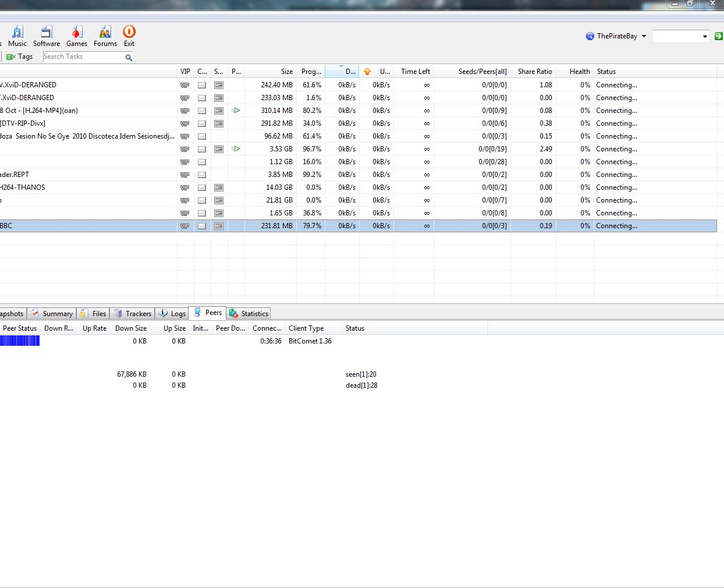724x588 pixels.
Task: Click the preview play icon on 3.53 GB row
Action: (x=236, y=149)
